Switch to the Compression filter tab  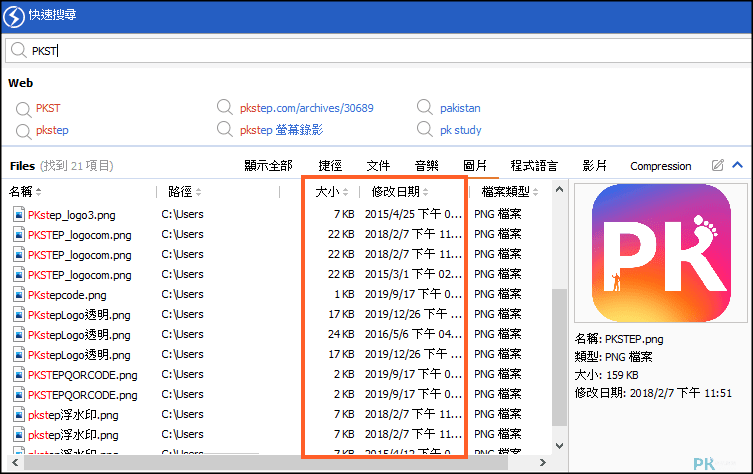tap(660, 166)
